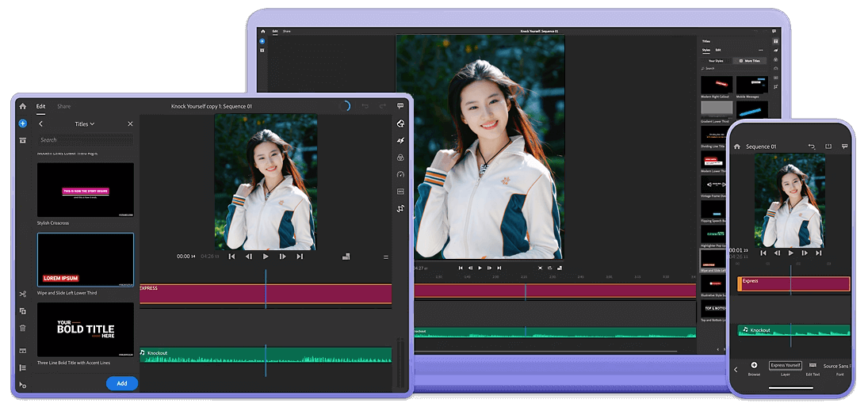
Task: Tap the back chevron on phone bottom bar
Action: [x=736, y=369]
